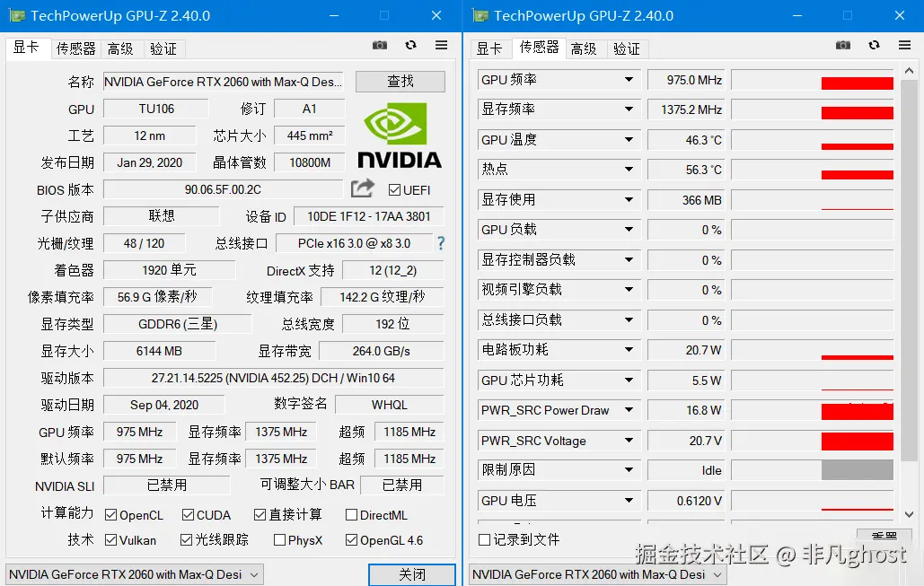Click the PWR_SRC Voltage red graph bar
This screenshot has width=924, height=586.
tap(858, 441)
